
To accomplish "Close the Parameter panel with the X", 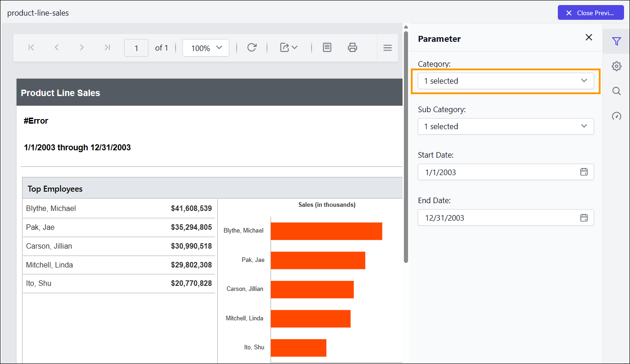I will tap(589, 37).
